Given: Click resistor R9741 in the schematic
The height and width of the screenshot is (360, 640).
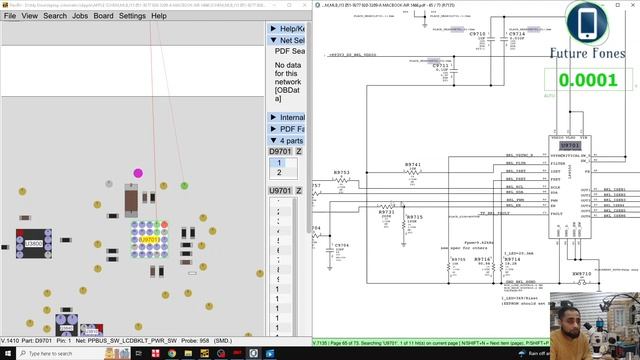Looking at the screenshot, I should [413, 172].
